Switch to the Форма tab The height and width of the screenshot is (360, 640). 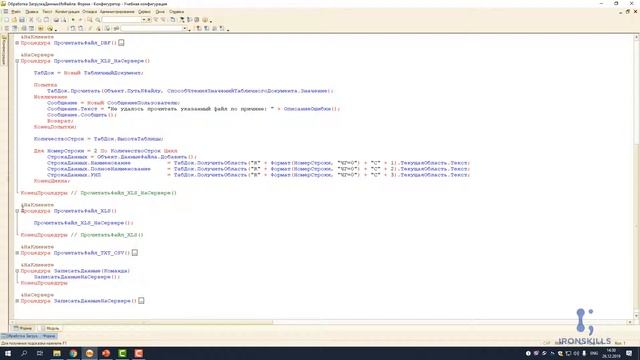click(23, 328)
